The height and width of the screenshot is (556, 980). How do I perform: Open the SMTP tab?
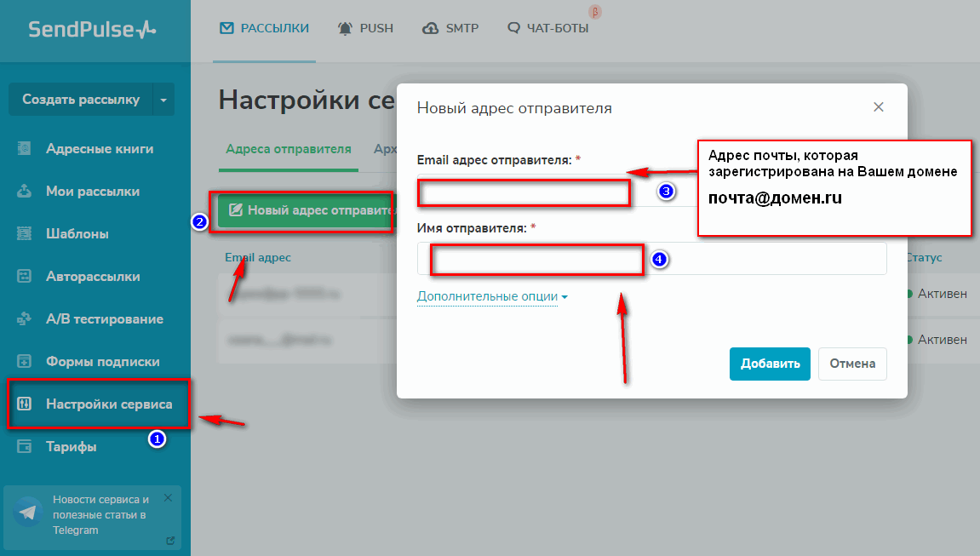(450, 28)
